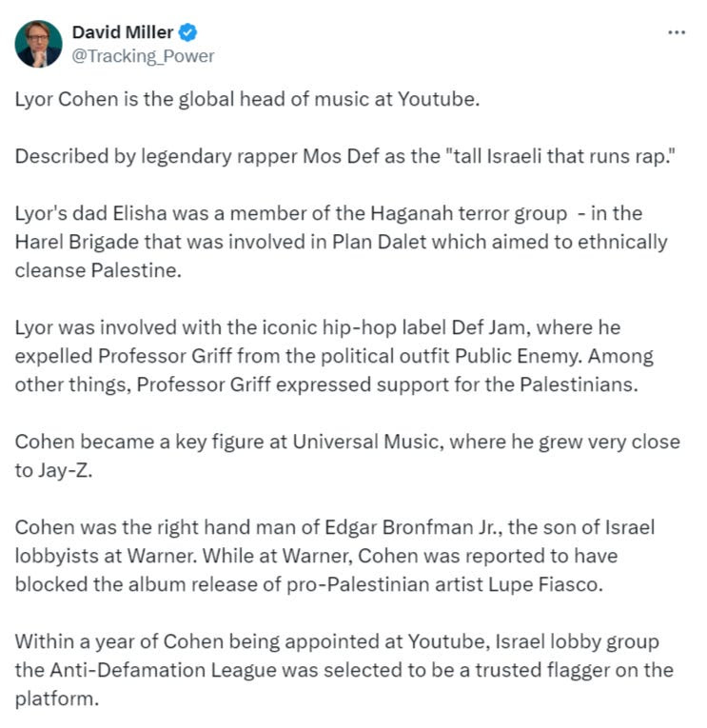Visit the @Tracking_Power handle link
Viewport: 707px width, 728px height.
point(143,56)
